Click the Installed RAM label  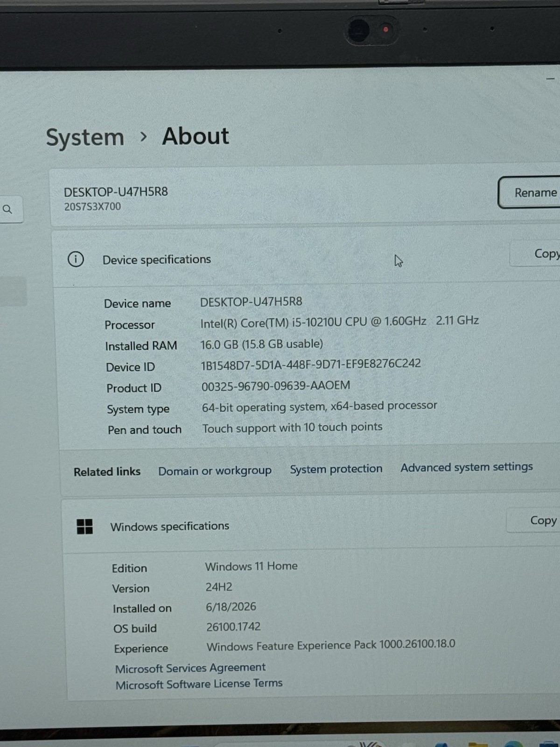pyautogui.click(x=141, y=346)
